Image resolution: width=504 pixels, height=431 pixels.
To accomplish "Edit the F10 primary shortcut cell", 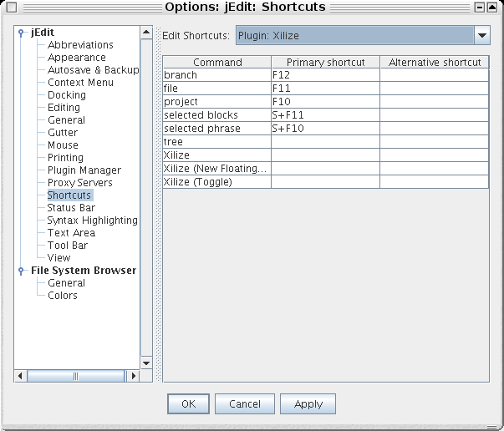I will click(x=326, y=102).
